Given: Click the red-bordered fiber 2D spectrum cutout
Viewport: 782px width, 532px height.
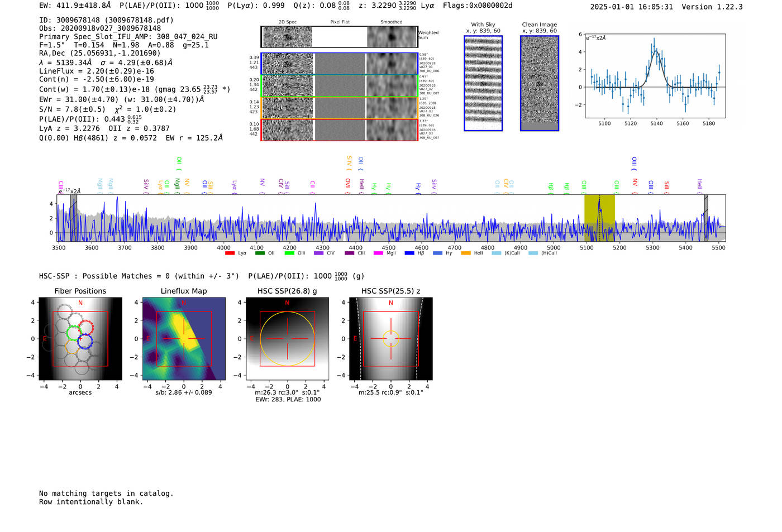Looking at the screenshot, I should point(340,130).
